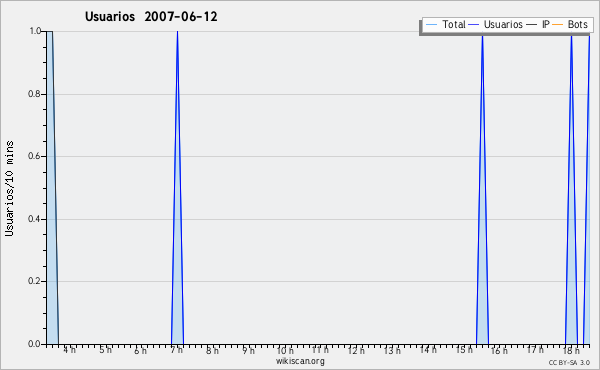Click the y-axis value '1.0'
The image size is (600, 370).
coord(35,31)
